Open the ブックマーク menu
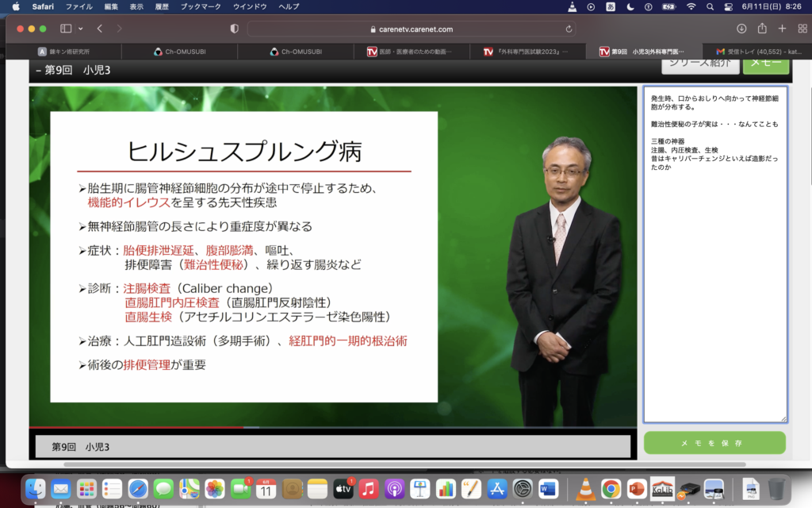The width and height of the screenshot is (812, 508). tap(200, 6)
